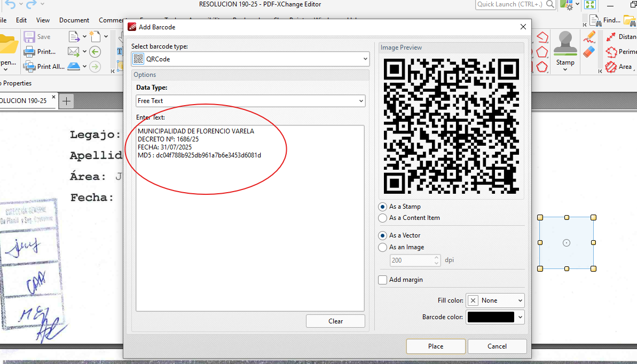
Task: Select the Pencil annotation tool
Action: [x=589, y=36]
